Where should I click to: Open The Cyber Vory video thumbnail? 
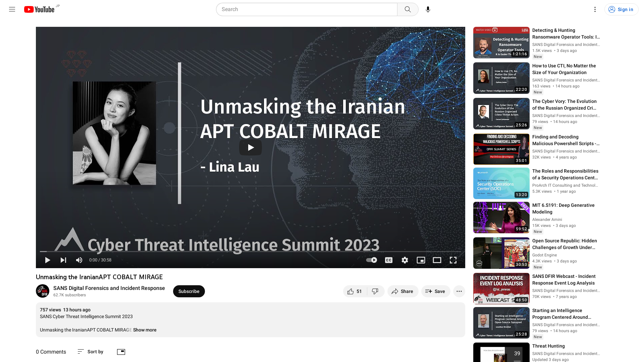501,114
